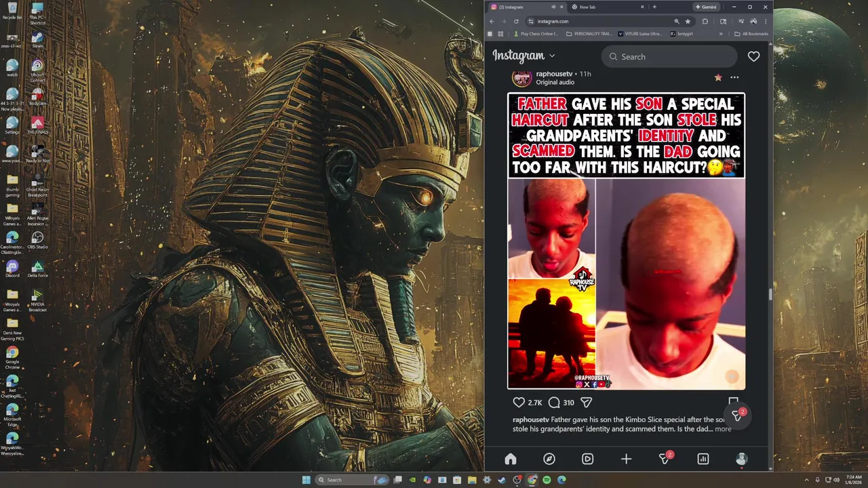
Task: Switch to the New Tab tab
Action: click(608, 7)
